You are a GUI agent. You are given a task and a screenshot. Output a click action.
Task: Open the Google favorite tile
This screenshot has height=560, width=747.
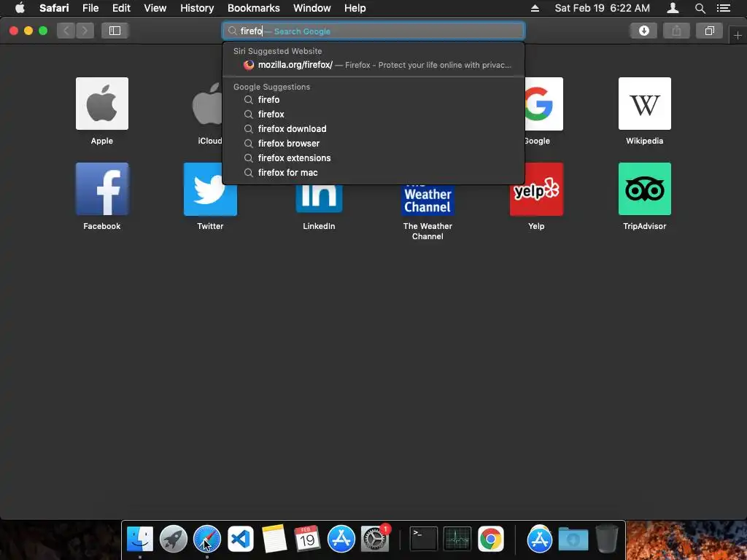tap(543, 104)
